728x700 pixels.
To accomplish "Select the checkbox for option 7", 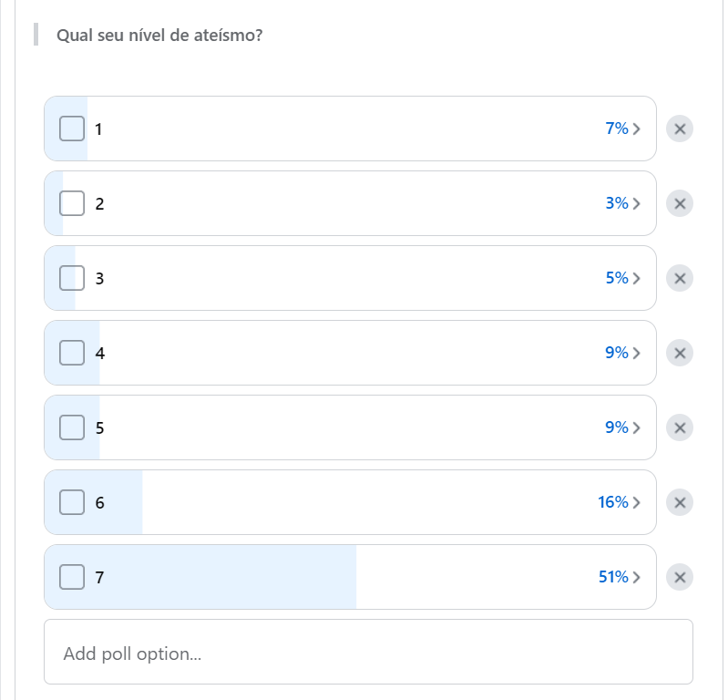I will point(72,577).
